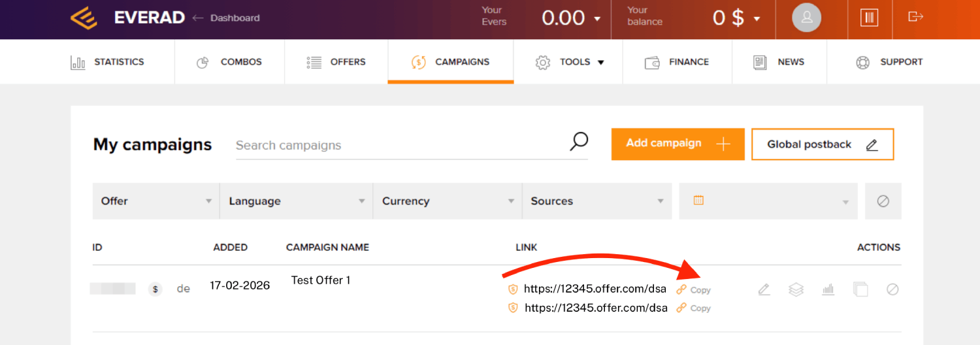Click the Test Offer 1 campaign name

click(321, 280)
